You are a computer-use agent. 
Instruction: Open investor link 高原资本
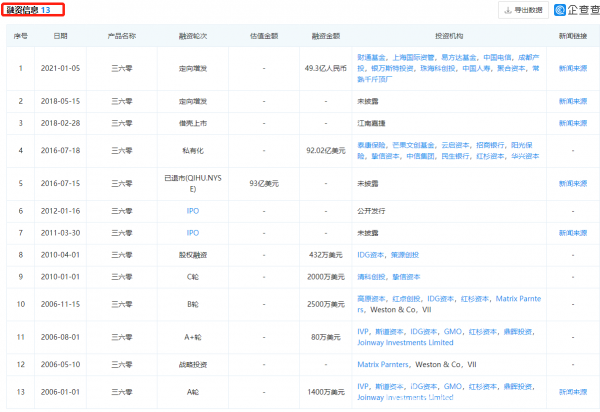coord(371,299)
